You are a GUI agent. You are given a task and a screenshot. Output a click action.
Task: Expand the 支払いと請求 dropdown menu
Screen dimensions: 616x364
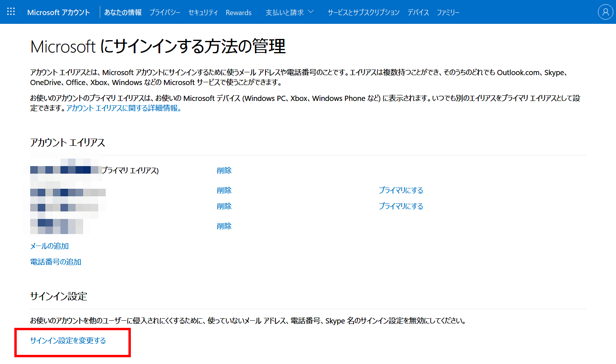(289, 12)
